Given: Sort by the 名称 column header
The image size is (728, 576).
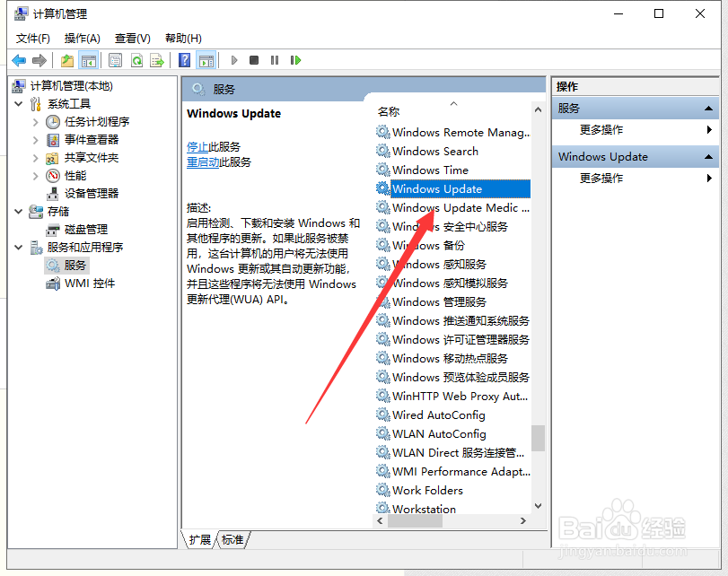Looking at the screenshot, I should (x=389, y=112).
